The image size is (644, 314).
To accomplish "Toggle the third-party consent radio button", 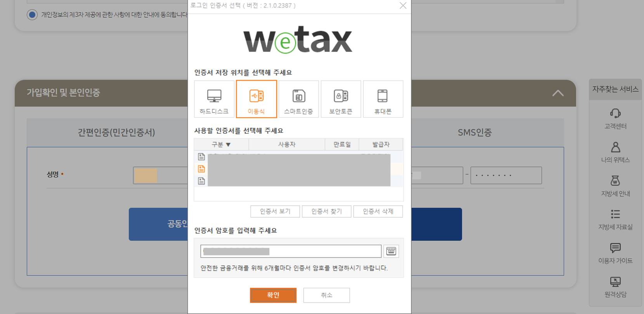I will [x=32, y=15].
